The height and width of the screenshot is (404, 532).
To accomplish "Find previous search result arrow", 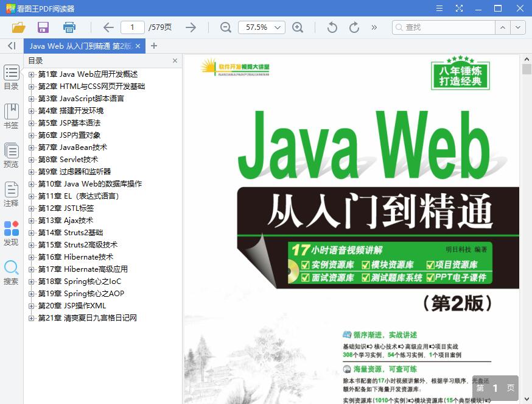I will [x=503, y=27].
